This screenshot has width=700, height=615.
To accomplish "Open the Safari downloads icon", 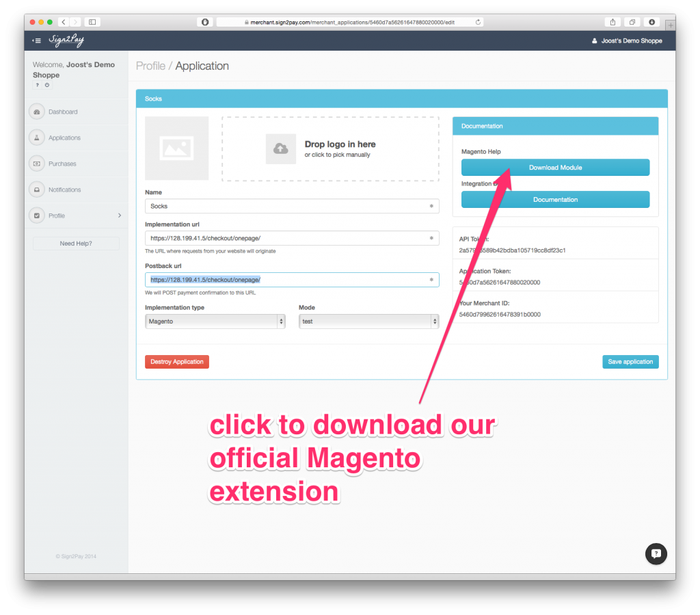I will point(651,22).
